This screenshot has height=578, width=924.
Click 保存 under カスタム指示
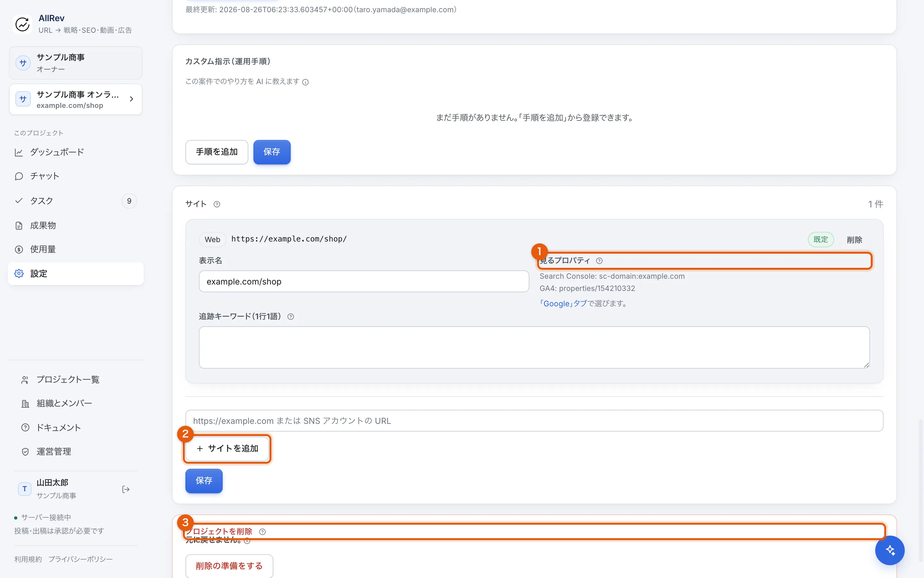(x=272, y=152)
